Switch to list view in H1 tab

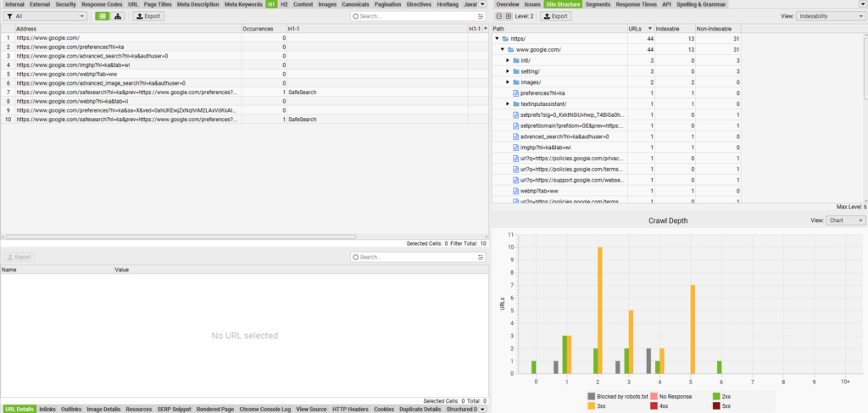point(102,16)
